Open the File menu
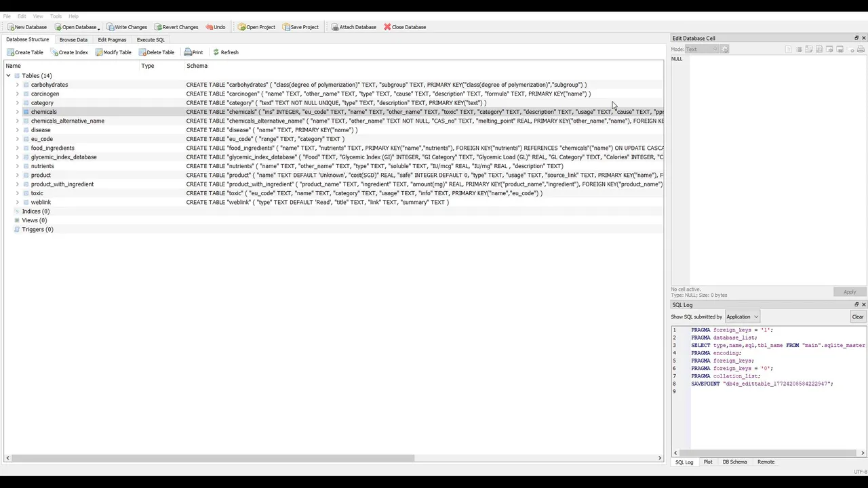 click(x=7, y=16)
